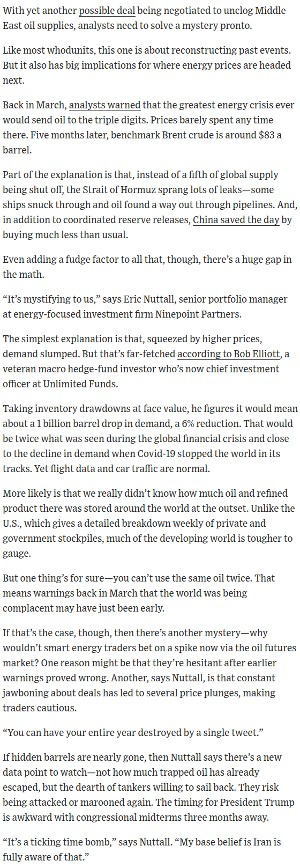
Task: Click the "destroyed by a single tweet" quote
Action: point(123,733)
